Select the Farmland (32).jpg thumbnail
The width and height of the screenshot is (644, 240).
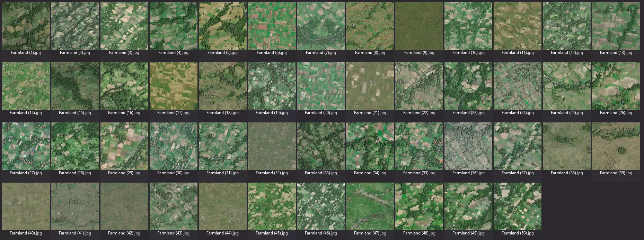pos(272,146)
